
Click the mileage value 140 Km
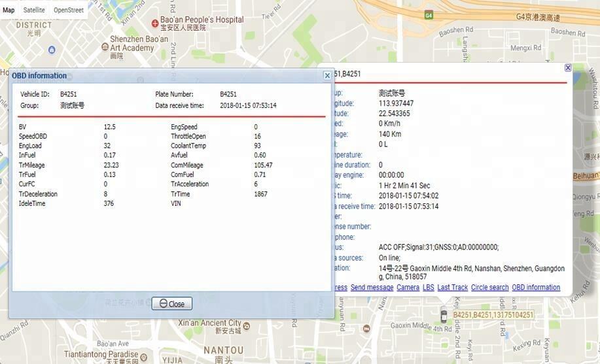[390, 134]
